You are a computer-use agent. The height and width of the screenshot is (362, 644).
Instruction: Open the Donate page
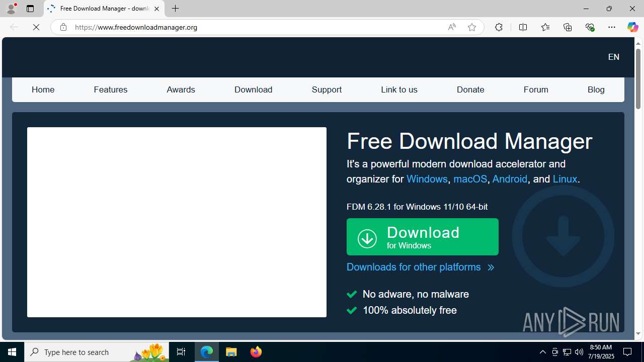tap(470, 89)
